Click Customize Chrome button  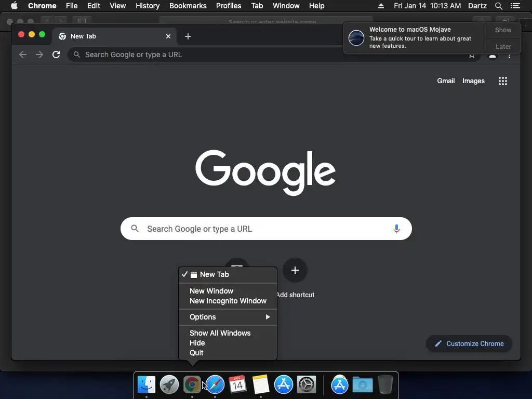point(469,344)
